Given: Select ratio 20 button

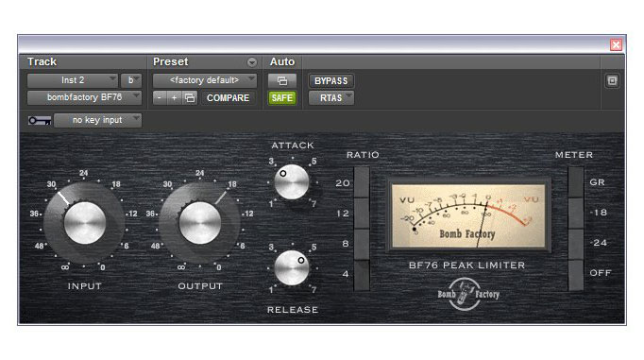Looking at the screenshot, I should [x=362, y=182].
